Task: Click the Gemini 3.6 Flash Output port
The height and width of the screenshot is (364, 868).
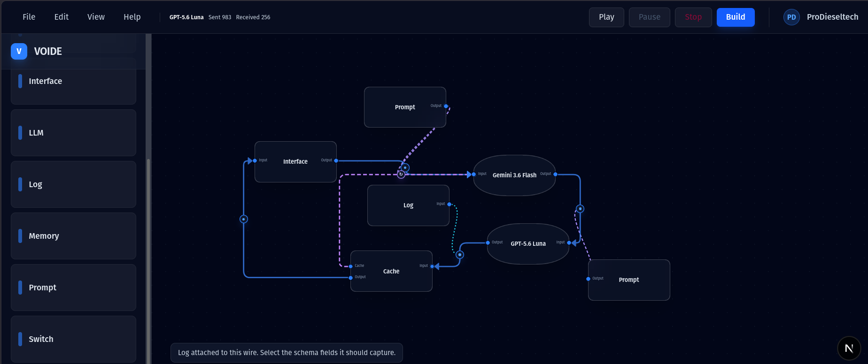Action: click(555, 174)
